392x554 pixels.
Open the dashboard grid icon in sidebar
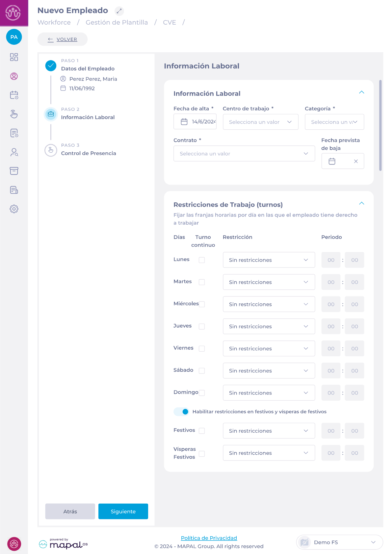tap(14, 57)
